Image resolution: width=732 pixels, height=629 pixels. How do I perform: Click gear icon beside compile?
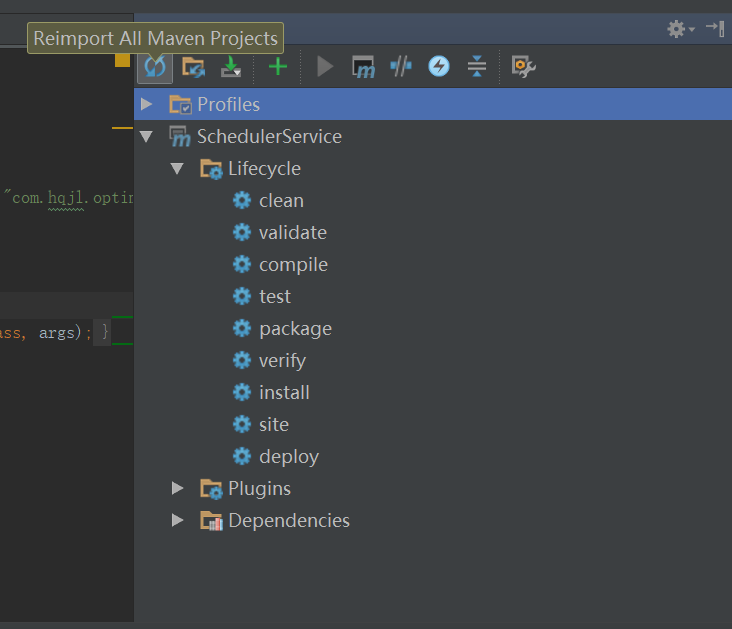pos(242,265)
